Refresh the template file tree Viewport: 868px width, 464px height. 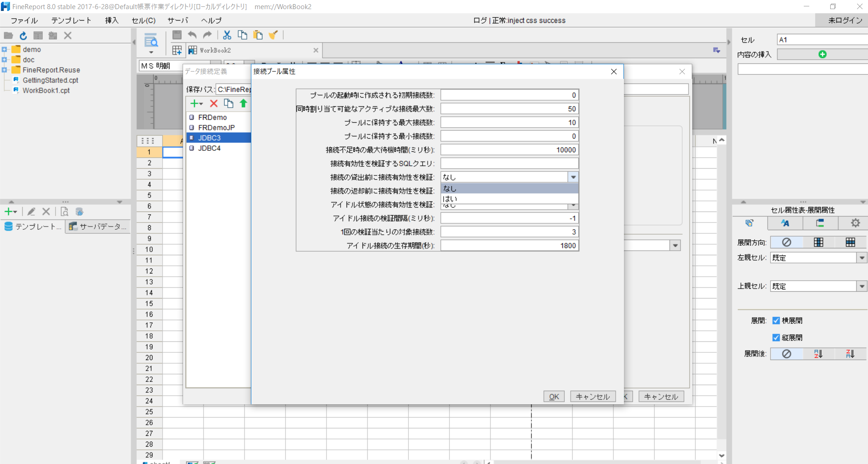(x=23, y=36)
